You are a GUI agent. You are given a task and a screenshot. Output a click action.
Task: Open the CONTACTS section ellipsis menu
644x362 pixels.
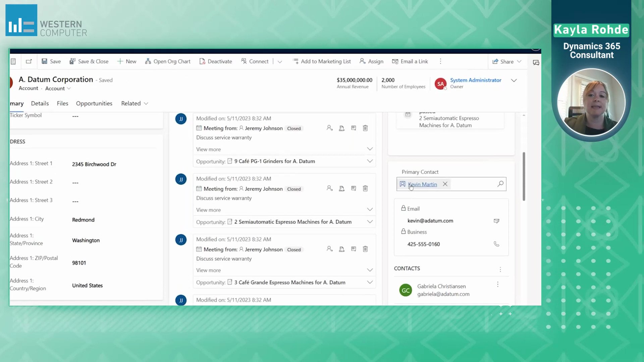coord(500,269)
